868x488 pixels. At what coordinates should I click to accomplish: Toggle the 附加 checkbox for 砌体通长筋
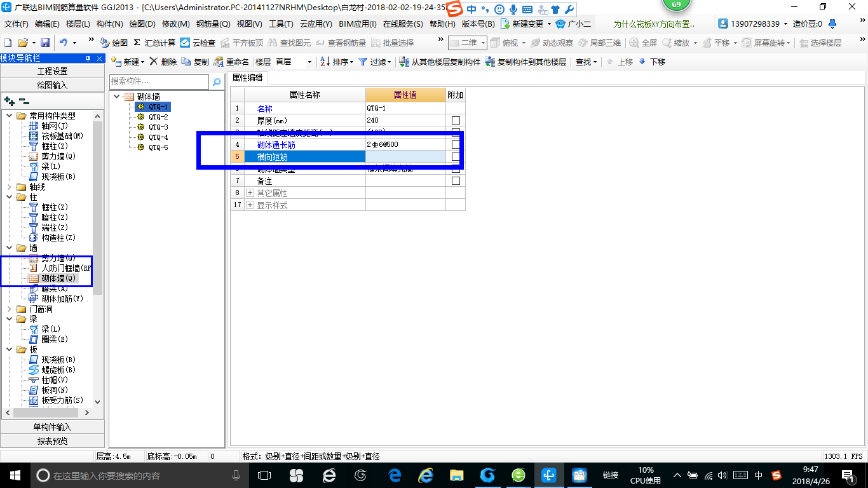tap(456, 144)
